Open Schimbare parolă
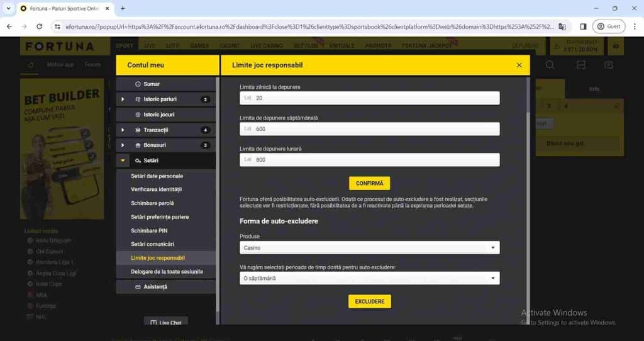 (x=152, y=203)
